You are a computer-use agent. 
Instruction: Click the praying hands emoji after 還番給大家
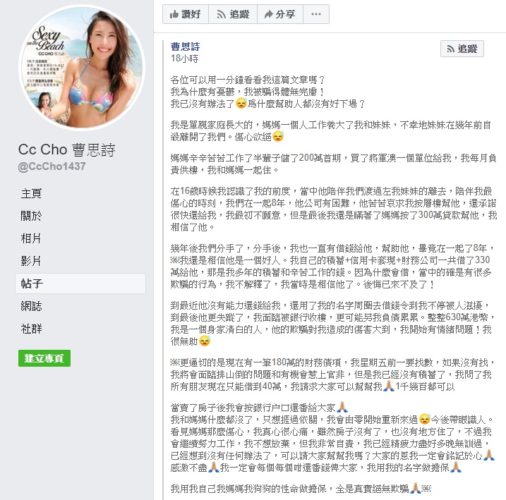tap(342, 407)
